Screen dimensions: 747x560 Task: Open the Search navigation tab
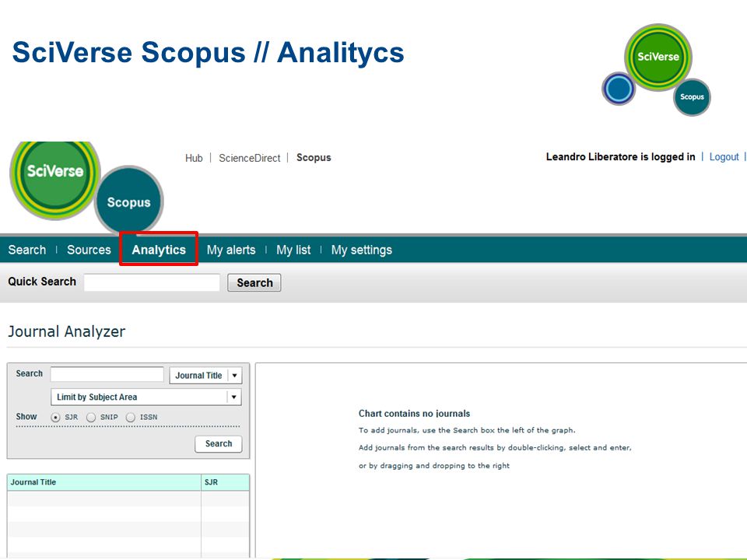coord(27,250)
